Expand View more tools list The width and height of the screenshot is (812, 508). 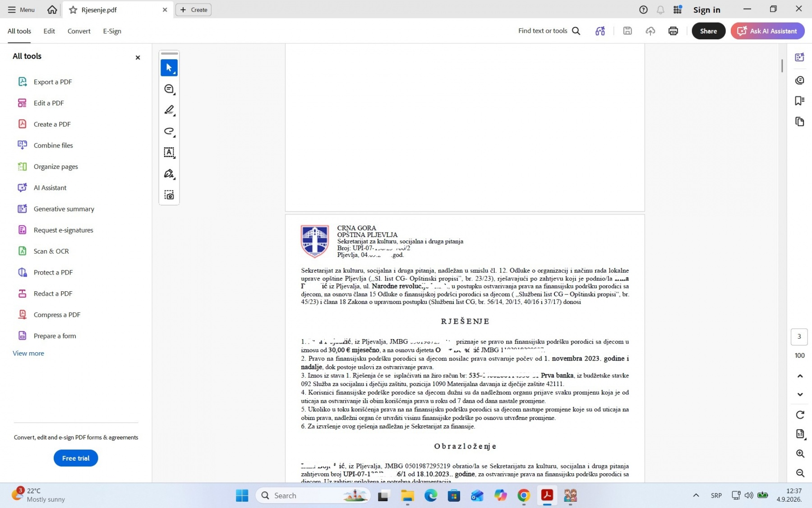pyautogui.click(x=28, y=353)
